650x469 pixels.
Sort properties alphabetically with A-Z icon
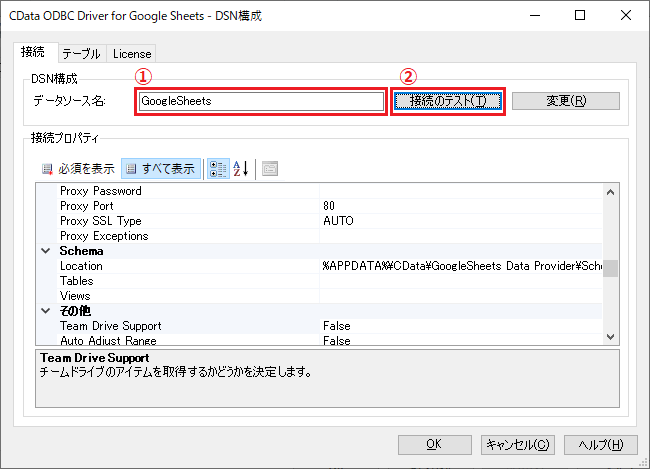[x=240, y=169]
